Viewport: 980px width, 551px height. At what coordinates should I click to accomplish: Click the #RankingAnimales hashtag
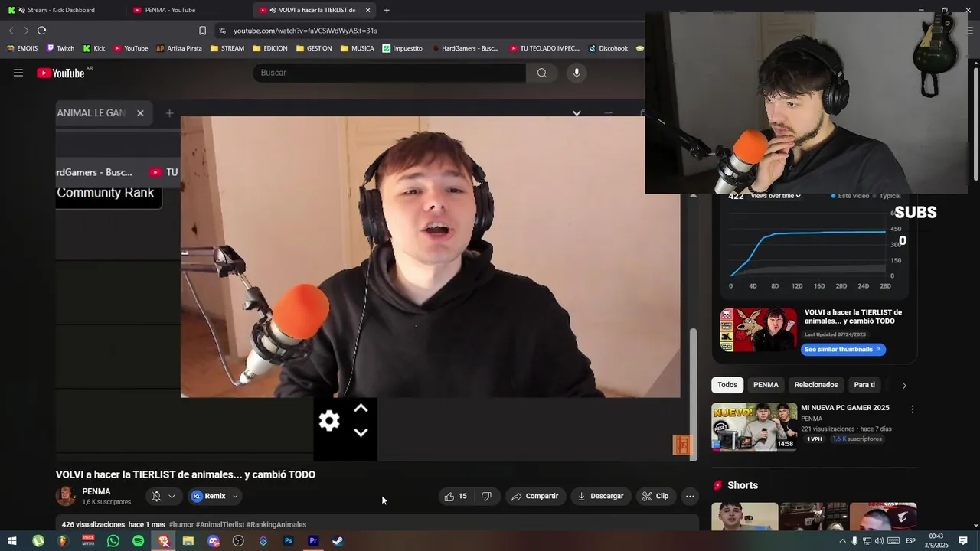coord(276,525)
